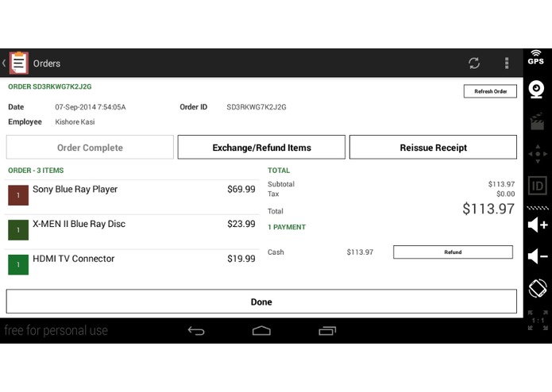Click the Refresh Order button
The height and width of the screenshot is (392, 552).
tap(490, 91)
